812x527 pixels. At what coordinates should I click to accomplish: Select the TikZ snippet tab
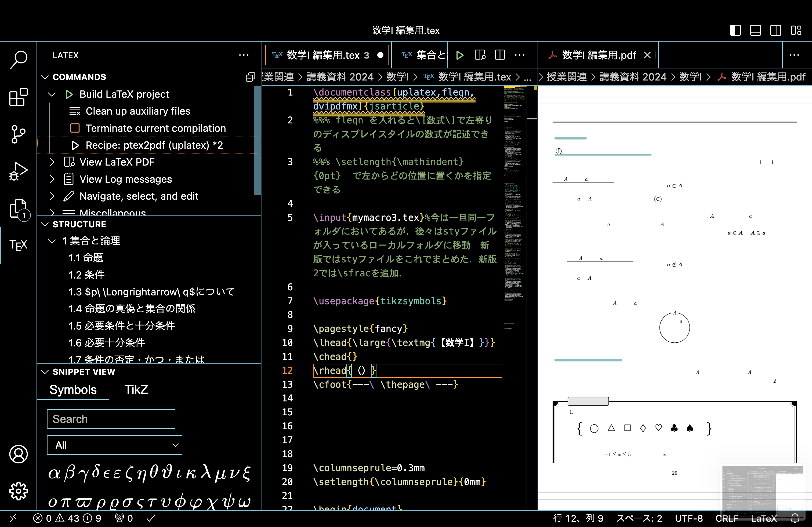(136, 390)
